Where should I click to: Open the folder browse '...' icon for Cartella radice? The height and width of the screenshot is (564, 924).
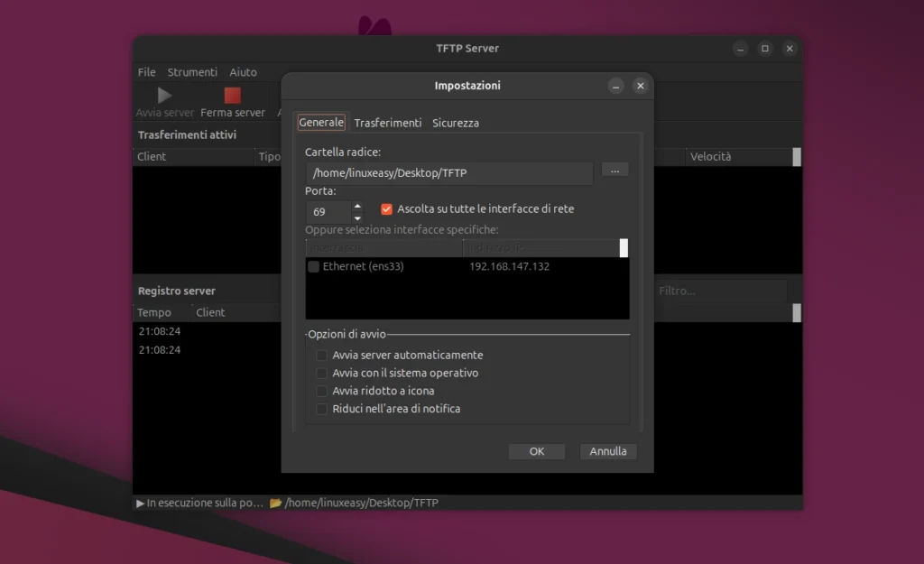click(x=614, y=170)
